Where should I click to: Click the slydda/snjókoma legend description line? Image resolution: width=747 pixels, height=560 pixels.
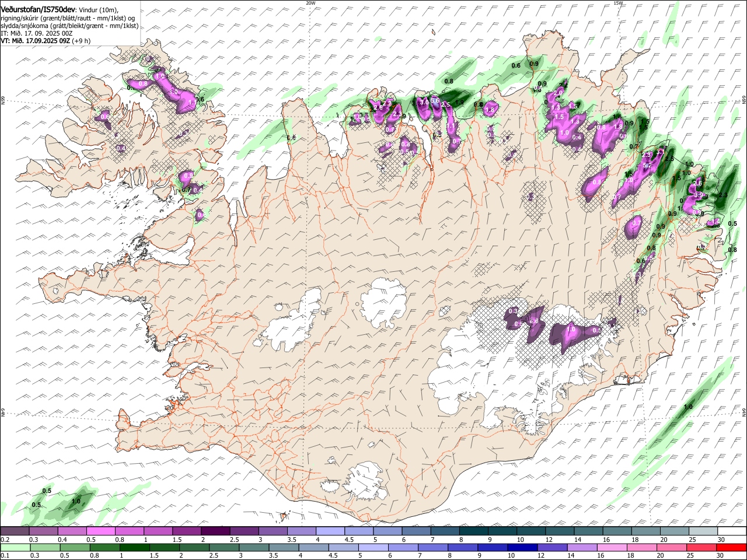(x=69, y=26)
